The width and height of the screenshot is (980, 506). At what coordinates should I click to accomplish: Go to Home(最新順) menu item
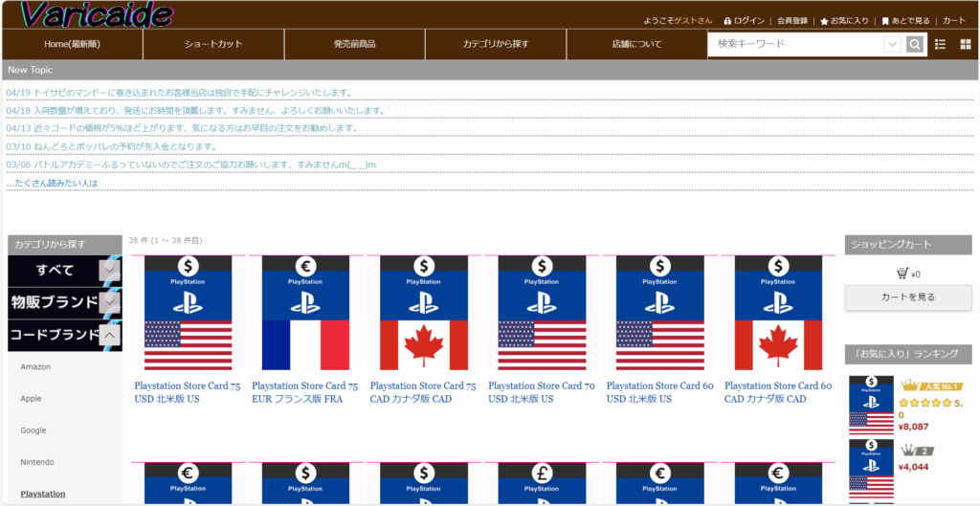(x=73, y=44)
